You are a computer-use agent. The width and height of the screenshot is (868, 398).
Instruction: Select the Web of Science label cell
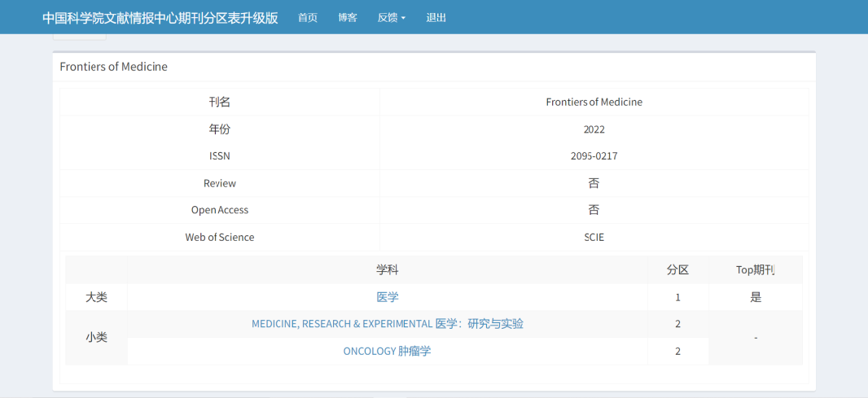click(220, 237)
